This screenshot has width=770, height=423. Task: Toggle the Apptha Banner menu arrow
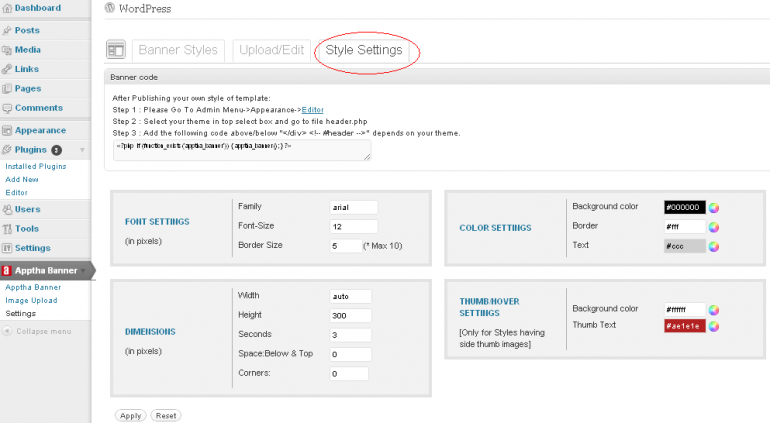(83, 271)
